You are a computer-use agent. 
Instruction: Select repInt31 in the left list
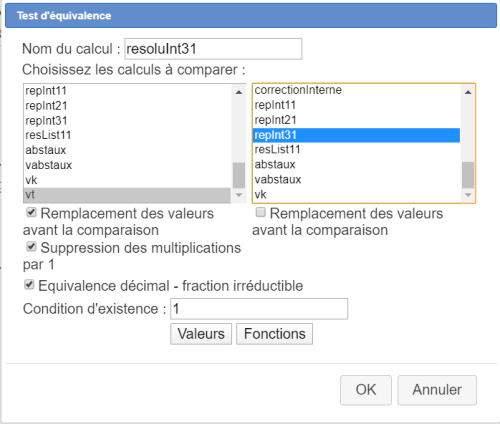pyautogui.click(x=127, y=120)
